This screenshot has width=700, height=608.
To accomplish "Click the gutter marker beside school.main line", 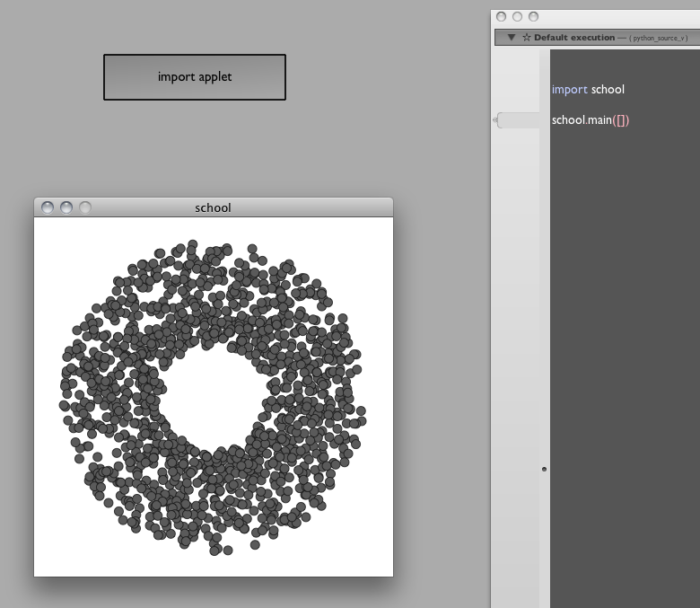I will point(518,120).
